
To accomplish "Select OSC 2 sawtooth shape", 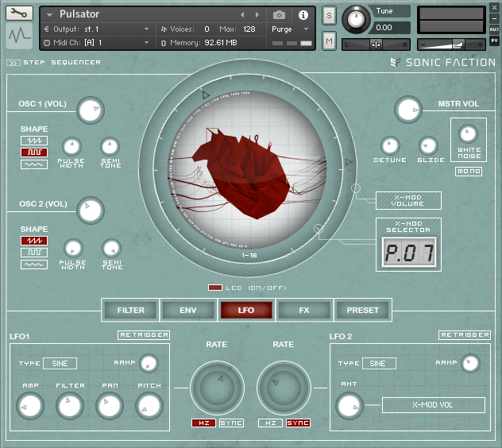I will coord(34,241).
